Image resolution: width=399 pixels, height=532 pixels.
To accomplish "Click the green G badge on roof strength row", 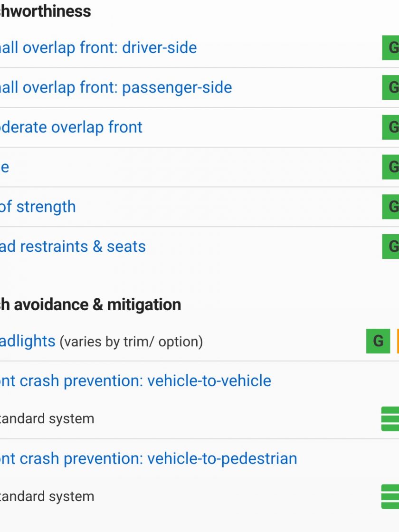I will (x=390, y=207).
